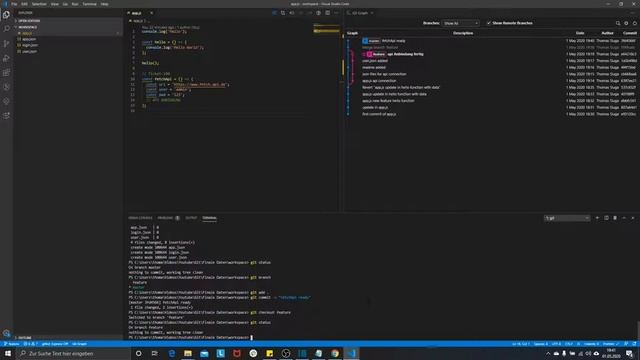Click the more actions ellipsis in editor toolbar
This screenshot has height=360, width=640.
point(336,13)
